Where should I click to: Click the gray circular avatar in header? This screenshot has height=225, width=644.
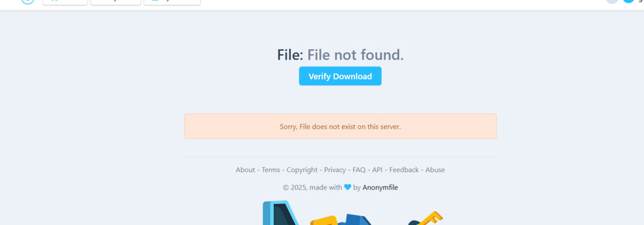612,1
